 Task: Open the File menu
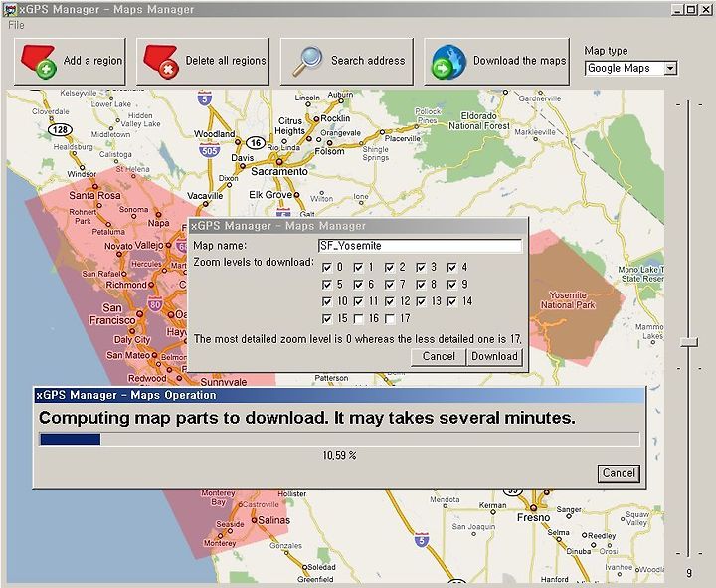[x=16, y=25]
